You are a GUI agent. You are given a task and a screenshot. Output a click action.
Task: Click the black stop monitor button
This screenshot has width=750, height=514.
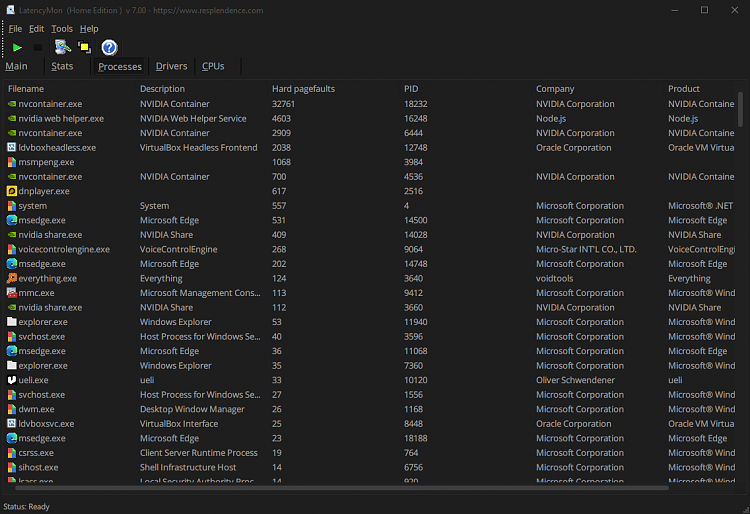point(38,47)
